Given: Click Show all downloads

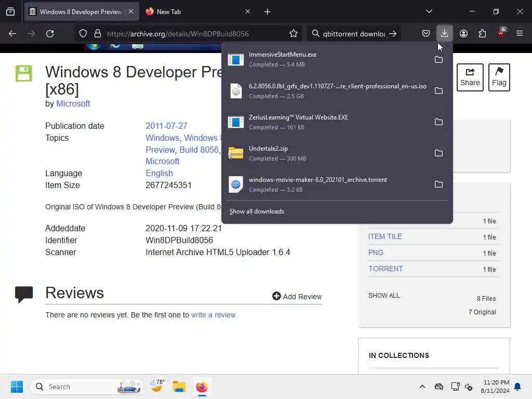Looking at the screenshot, I should pyautogui.click(x=257, y=211).
